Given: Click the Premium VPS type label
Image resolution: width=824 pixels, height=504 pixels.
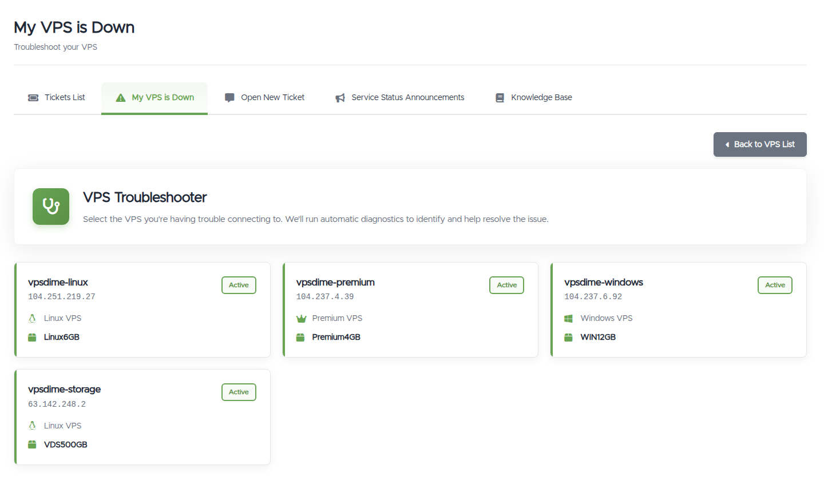Looking at the screenshot, I should [337, 318].
